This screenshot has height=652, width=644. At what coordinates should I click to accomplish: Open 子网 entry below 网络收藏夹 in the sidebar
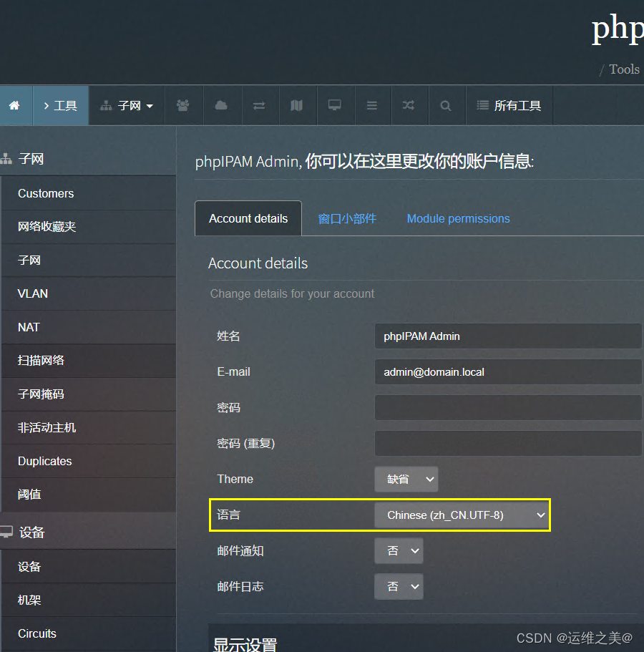point(89,261)
